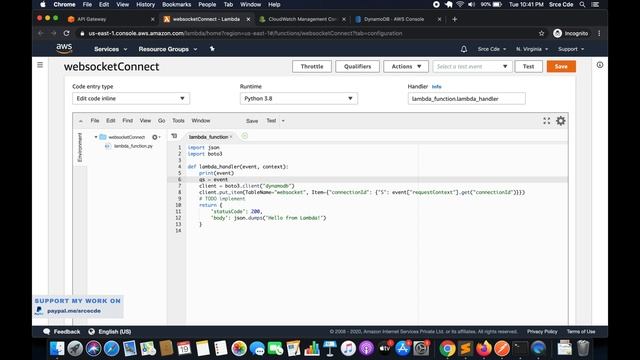
Task: Switch to CloudWatch Management Console tab
Action: 301,19
